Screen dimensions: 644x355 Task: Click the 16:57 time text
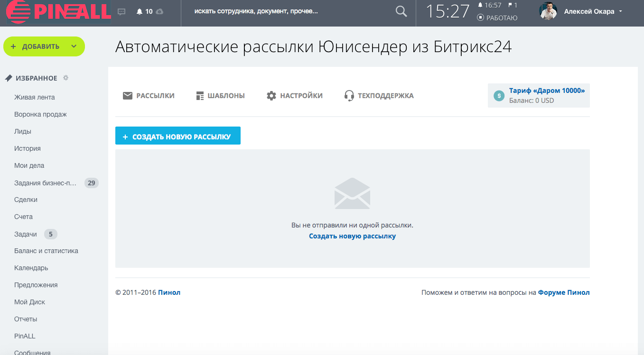(493, 5)
